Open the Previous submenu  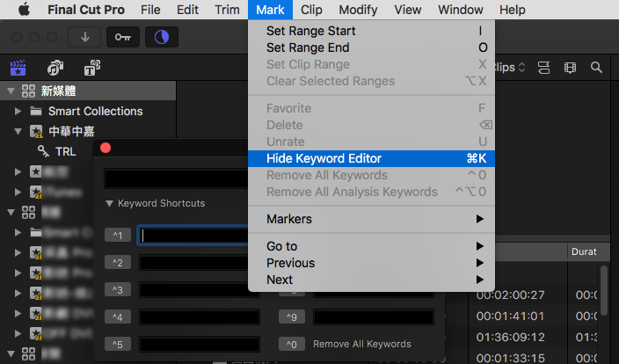coord(371,263)
